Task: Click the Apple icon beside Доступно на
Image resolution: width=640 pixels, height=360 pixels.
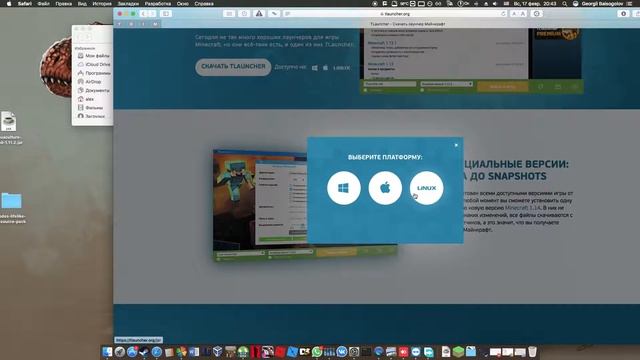Action: pos(325,68)
